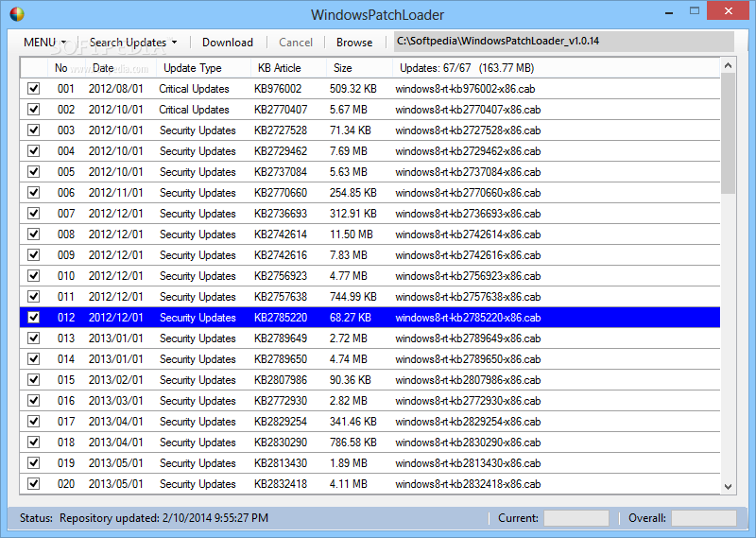This screenshot has height=538, width=756.
Task: Click the download folder path field
Action: coord(563,42)
